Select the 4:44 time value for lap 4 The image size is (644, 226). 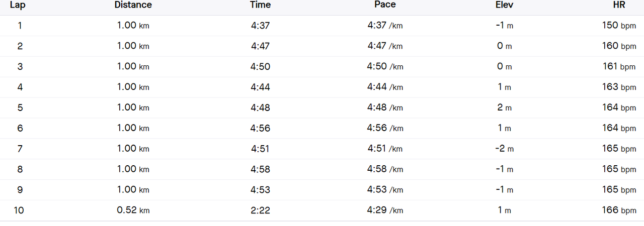point(260,87)
